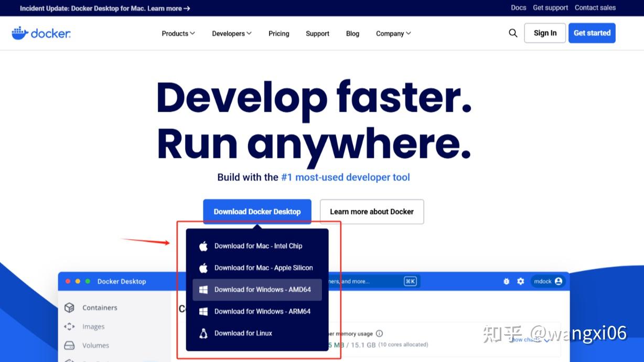The width and height of the screenshot is (644, 362).
Task: Report a bug via the bug icon
Action: [506, 281]
